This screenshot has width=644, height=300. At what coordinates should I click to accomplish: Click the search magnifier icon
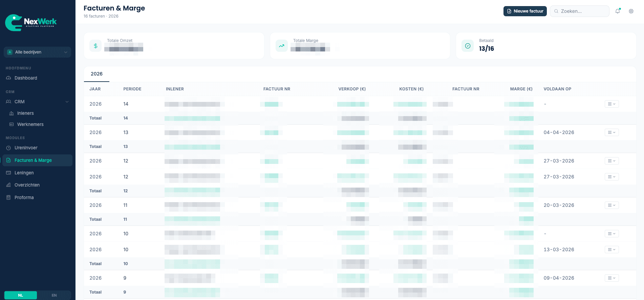pyautogui.click(x=556, y=11)
